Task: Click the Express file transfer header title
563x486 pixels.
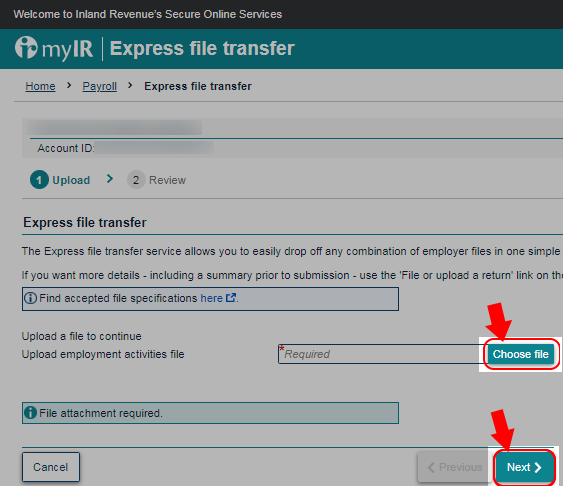Action: [202, 48]
